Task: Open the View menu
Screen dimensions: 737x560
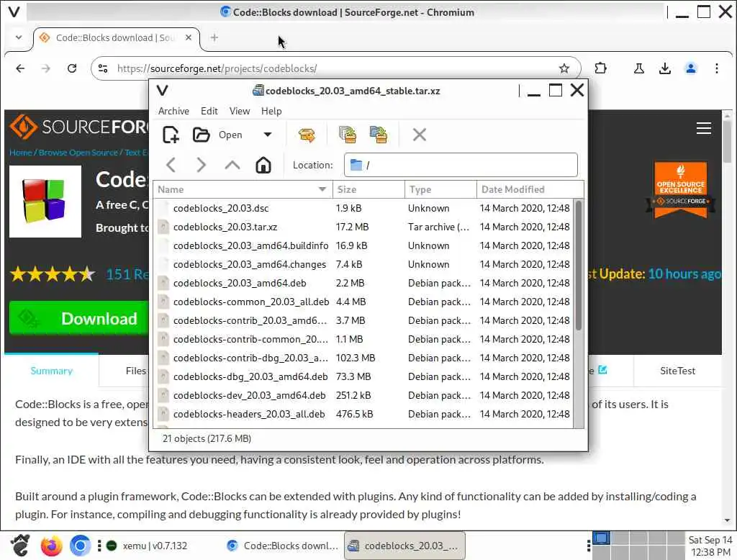Action: (x=240, y=111)
